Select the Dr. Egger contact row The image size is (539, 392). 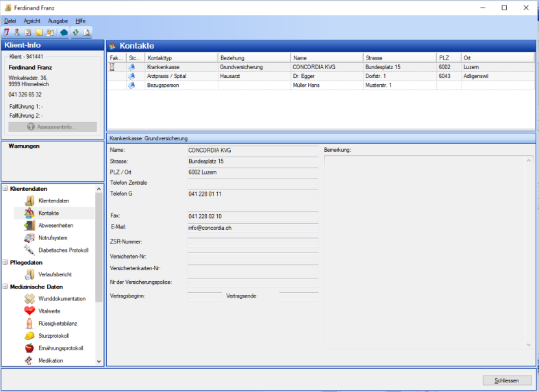(308, 76)
